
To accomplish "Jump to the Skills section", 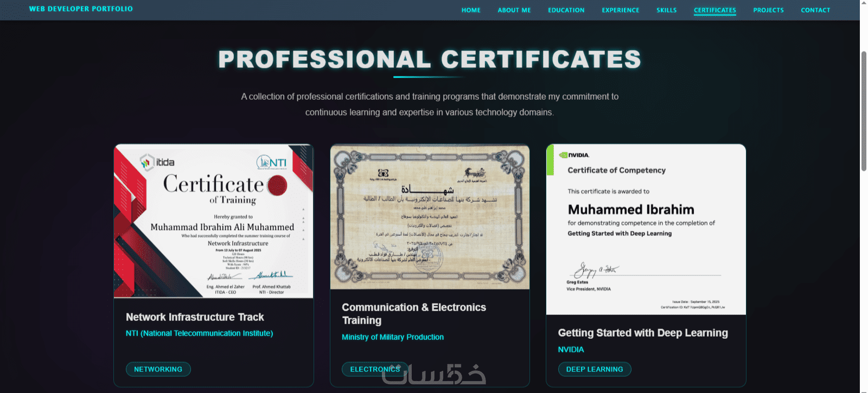I will 667,10.
